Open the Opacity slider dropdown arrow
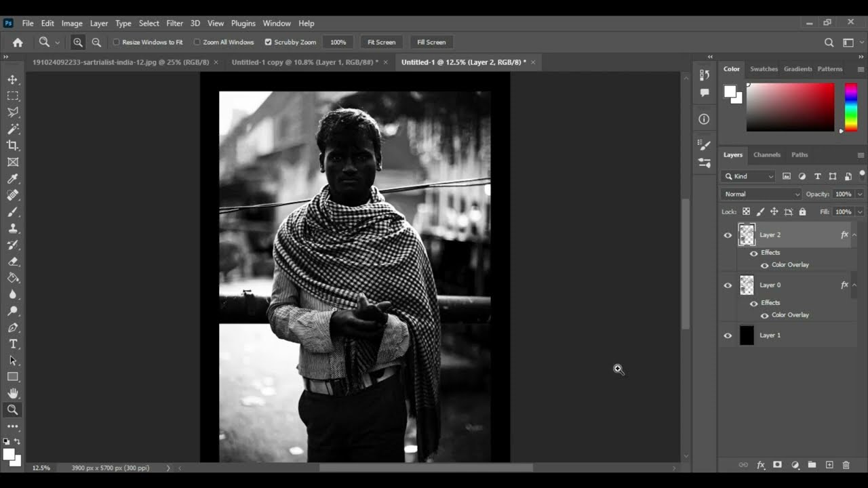The width and height of the screenshot is (868, 488). [x=860, y=194]
